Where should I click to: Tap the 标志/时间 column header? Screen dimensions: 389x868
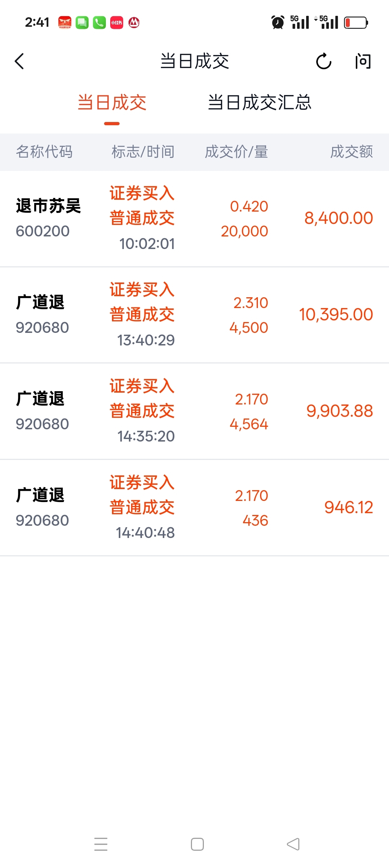(x=143, y=152)
